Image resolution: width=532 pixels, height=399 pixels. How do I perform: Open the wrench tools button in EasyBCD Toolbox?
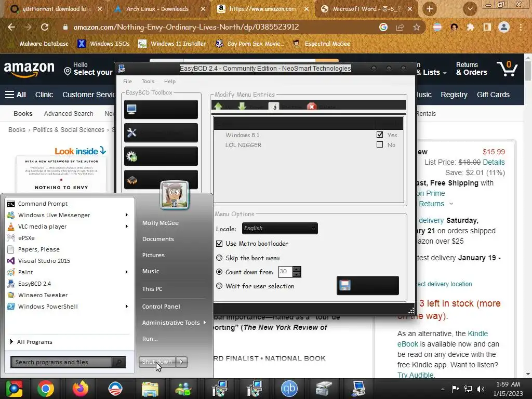coord(161,132)
